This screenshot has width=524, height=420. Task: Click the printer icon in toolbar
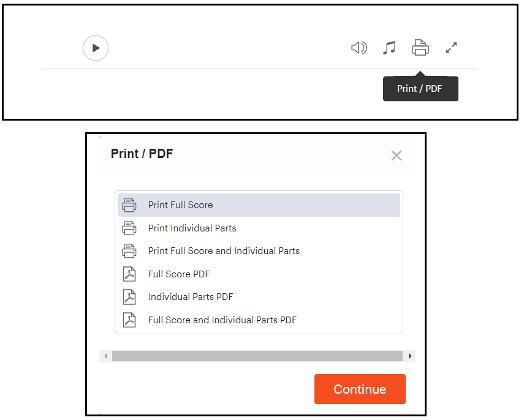[x=420, y=47]
